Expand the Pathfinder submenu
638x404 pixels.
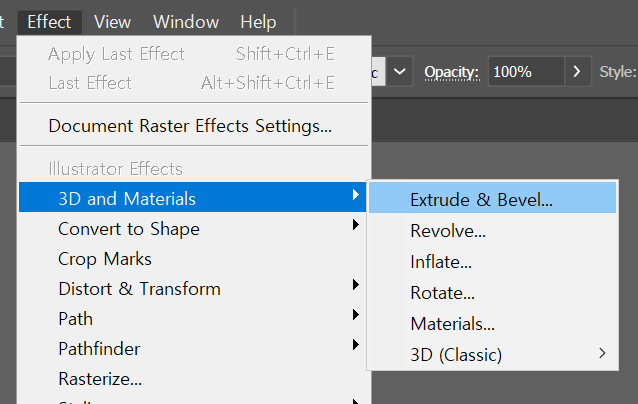[x=194, y=349]
